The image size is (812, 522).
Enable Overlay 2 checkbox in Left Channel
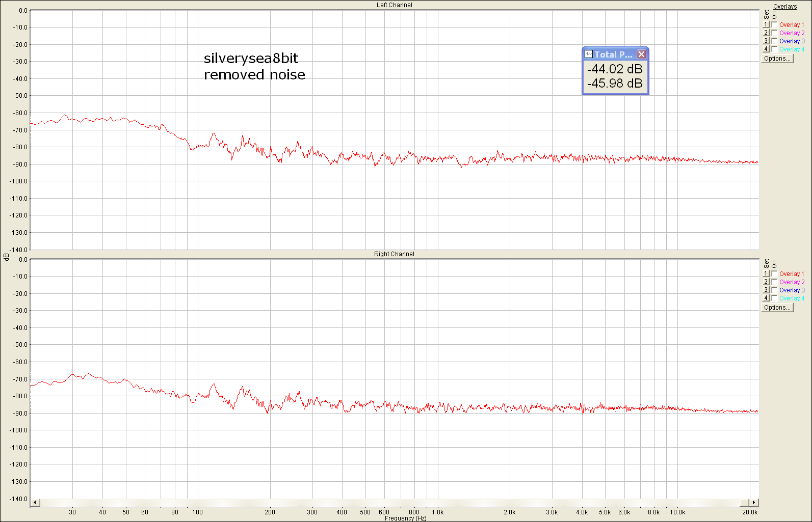point(775,33)
